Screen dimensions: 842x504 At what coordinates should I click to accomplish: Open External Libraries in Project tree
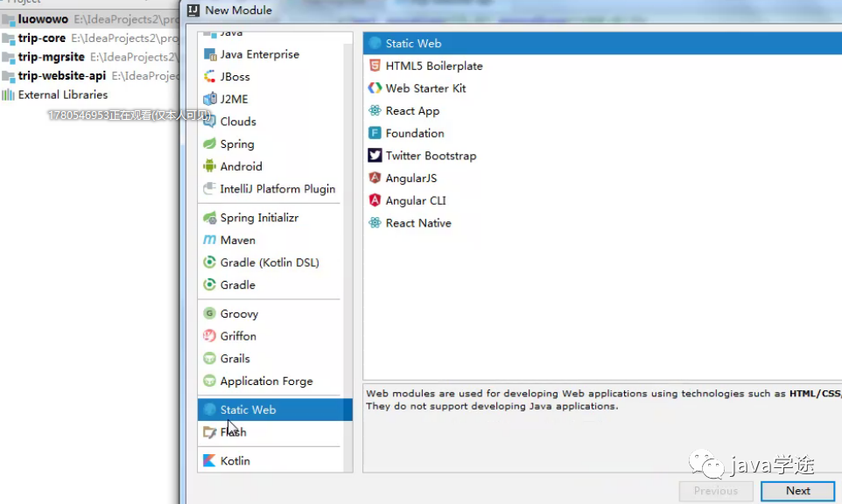click(63, 95)
